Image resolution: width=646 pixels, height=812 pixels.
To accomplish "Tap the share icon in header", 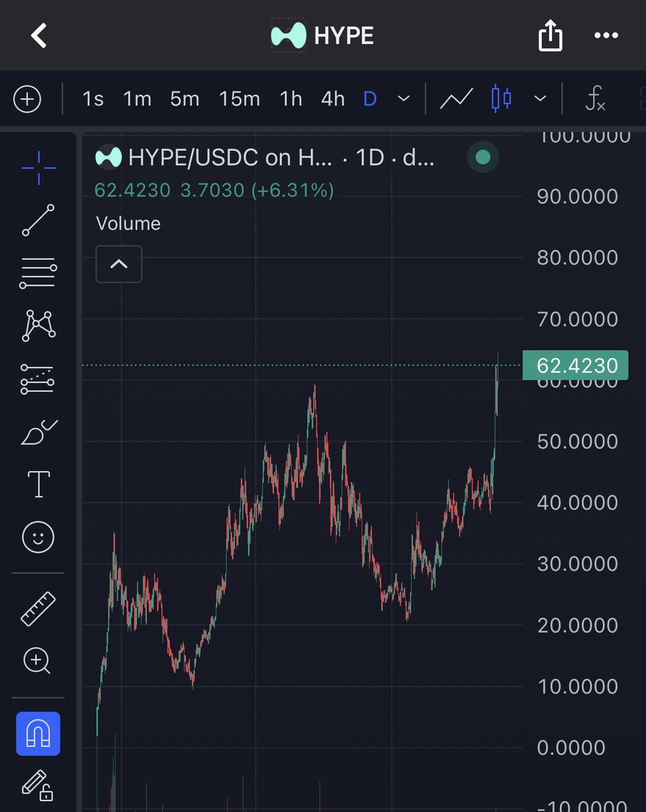I will 551,35.
